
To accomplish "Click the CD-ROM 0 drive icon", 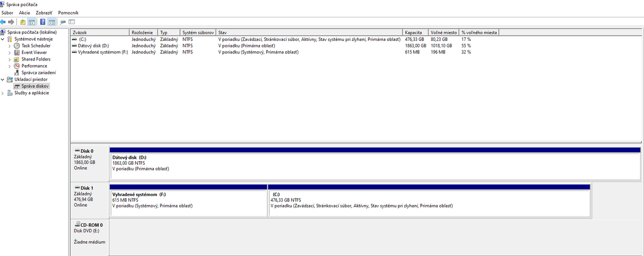I will tap(77, 225).
